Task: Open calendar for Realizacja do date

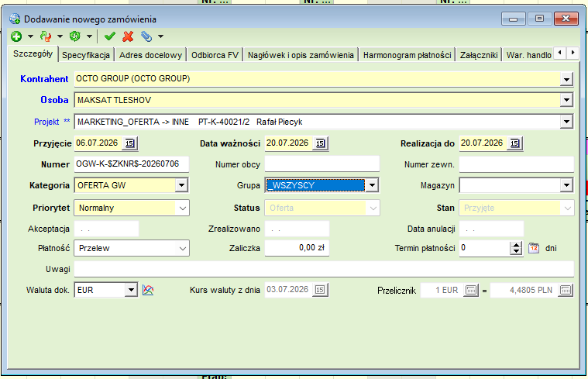Action: [x=515, y=143]
